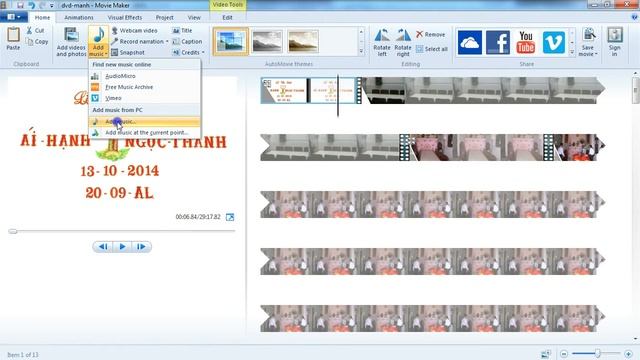This screenshot has height=360, width=640.
Task: Click Select all in Editing group
Action: pos(432,49)
